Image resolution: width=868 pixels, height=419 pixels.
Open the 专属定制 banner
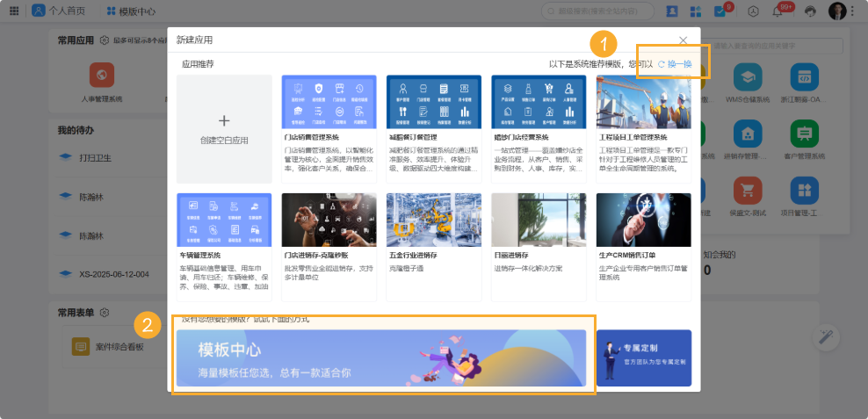644,358
